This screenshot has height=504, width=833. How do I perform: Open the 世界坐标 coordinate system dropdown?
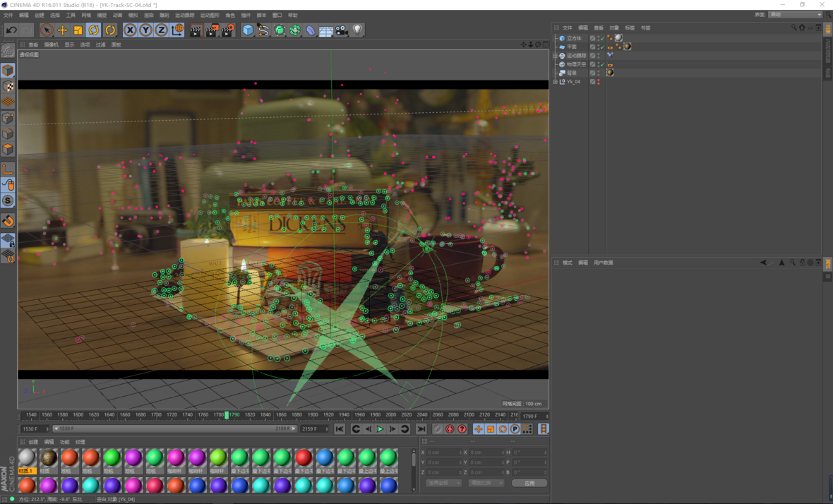coord(443,483)
